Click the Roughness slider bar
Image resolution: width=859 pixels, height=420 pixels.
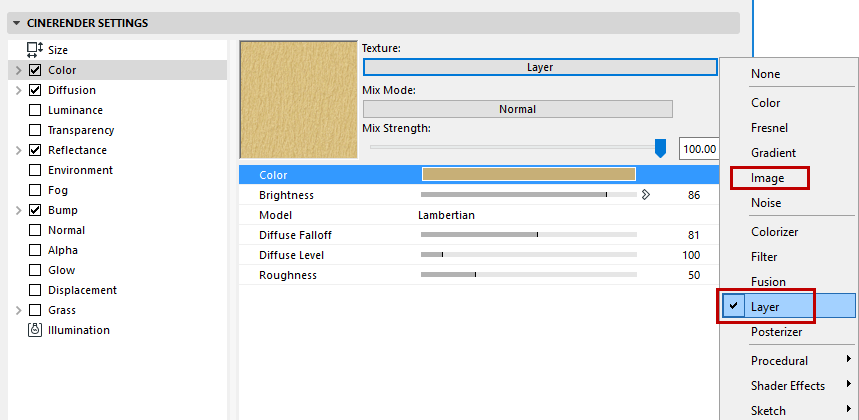[x=529, y=274]
